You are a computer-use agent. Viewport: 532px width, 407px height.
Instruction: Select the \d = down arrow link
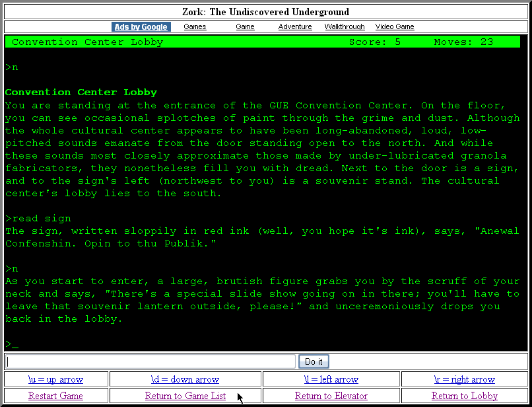click(x=185, y=379)
